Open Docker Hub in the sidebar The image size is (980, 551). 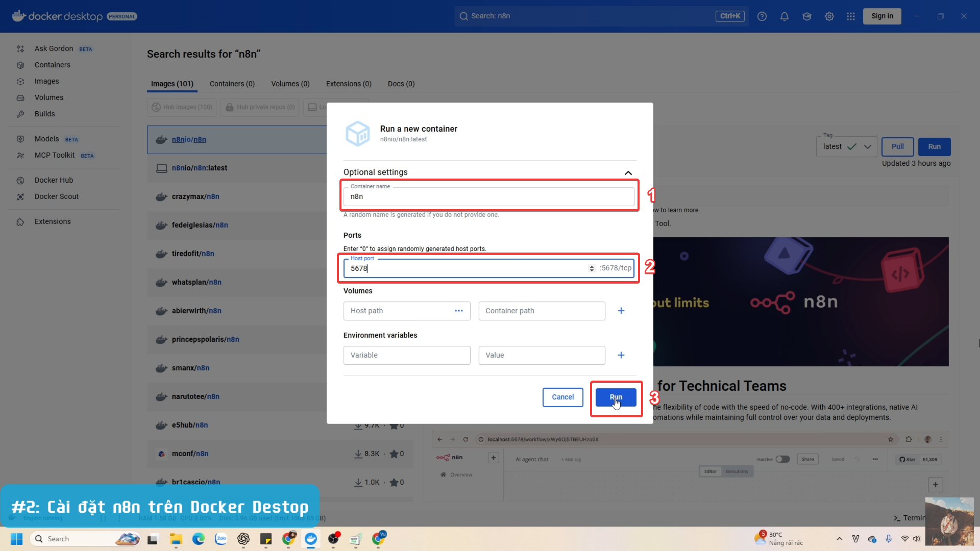pyautogui.click(x=54, y=180)
